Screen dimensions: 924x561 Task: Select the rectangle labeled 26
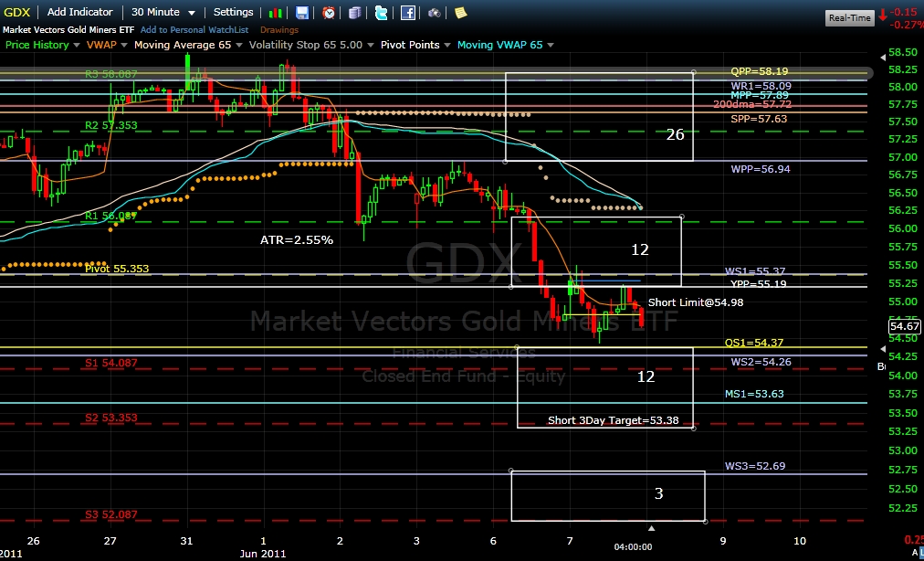click(x=599, y=116)
